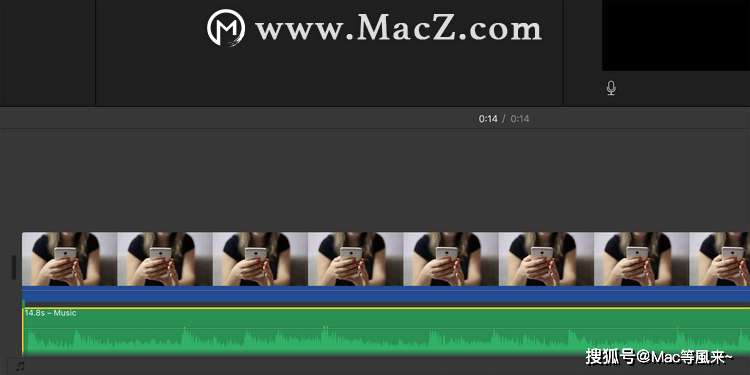
Task: Click the voiceover microphone icon
Action: point(611,88)
